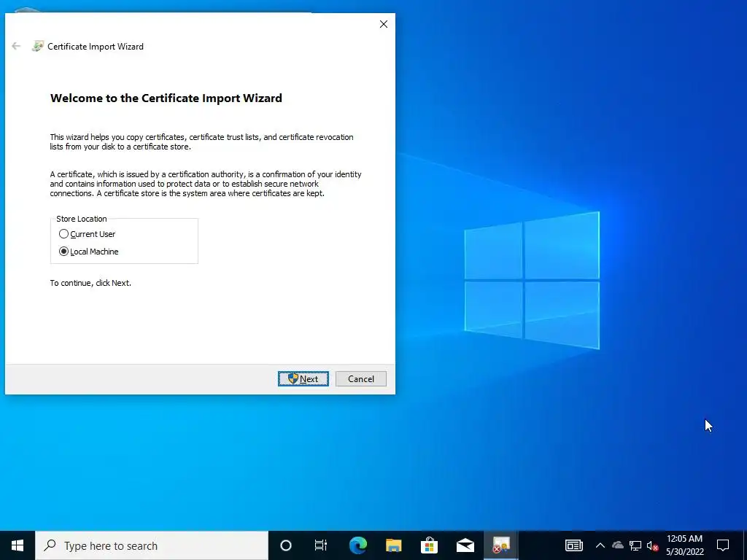Viewport: 747px width, 560px height.
Task: Click Next to continue the wizard
Action: tap(303, 379)
